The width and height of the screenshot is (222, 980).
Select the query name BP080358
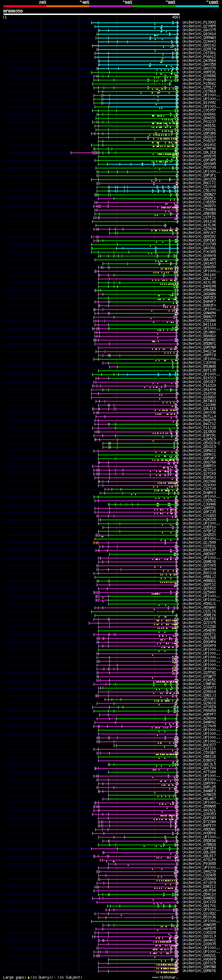pos(13,11)
